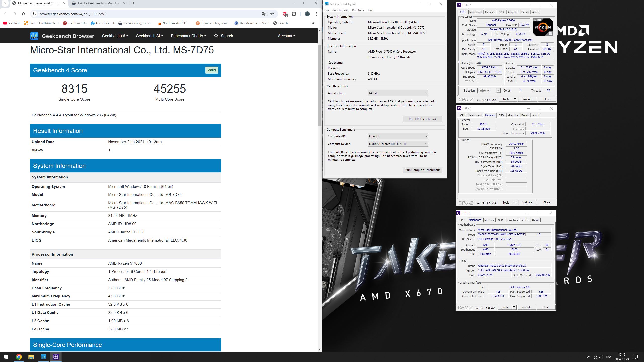
Task: Open the Geekbench taskbar icon
Action: click(x=43, y=357)
